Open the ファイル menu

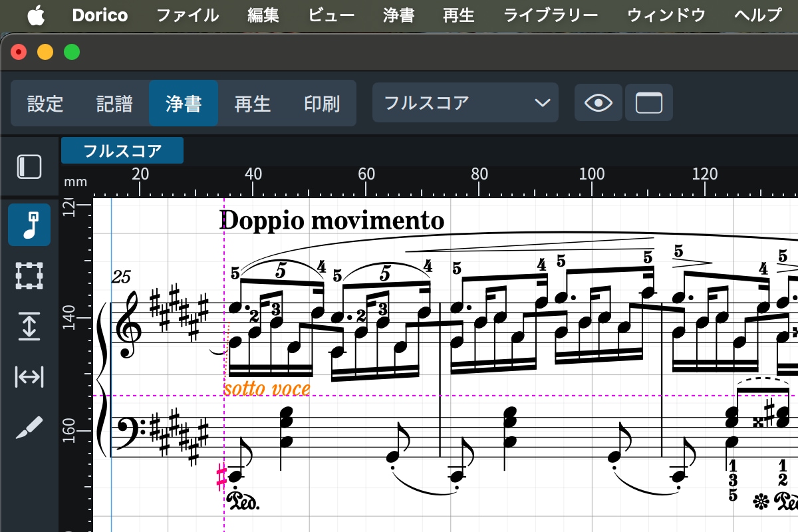click(x=188, y=15)
